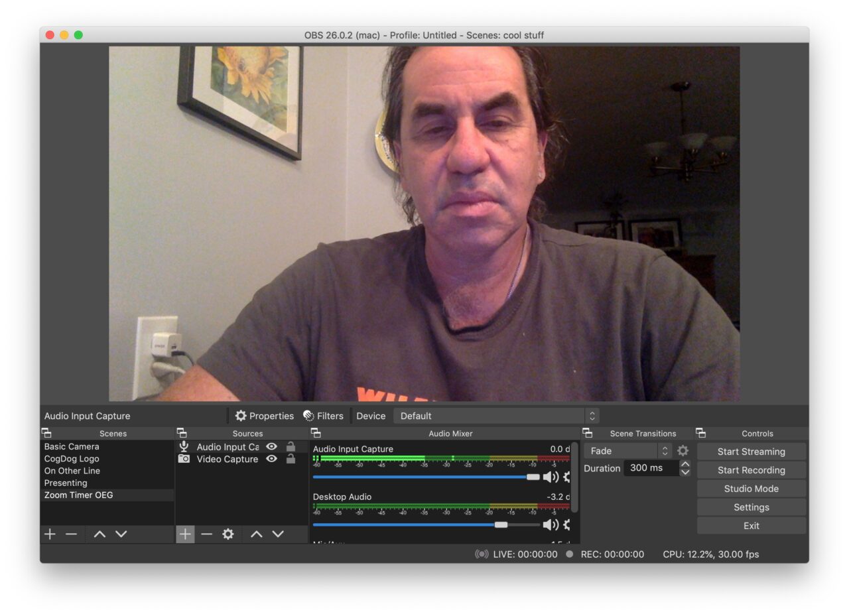The image size is (849, 616).
Task: Open the Device dropdown set to Default
Action: click(497, 416)
